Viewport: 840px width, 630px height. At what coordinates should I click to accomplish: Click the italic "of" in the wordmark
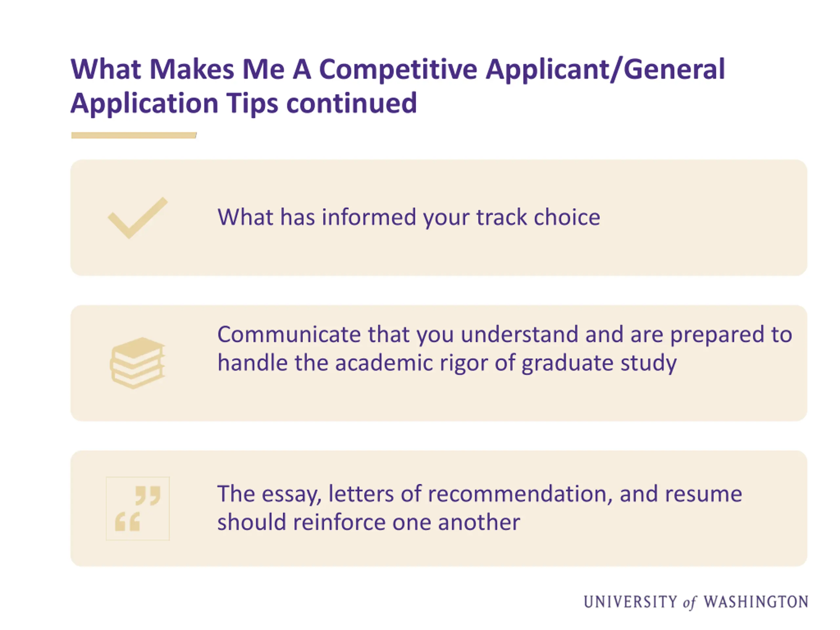click(x=690, y=603)
